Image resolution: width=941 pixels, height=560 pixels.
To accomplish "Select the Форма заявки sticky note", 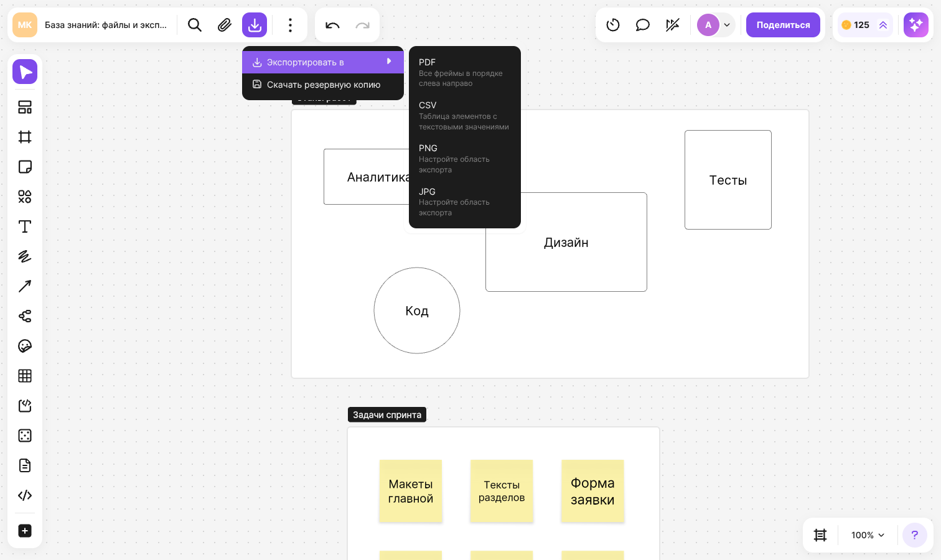I will point(592,491).
